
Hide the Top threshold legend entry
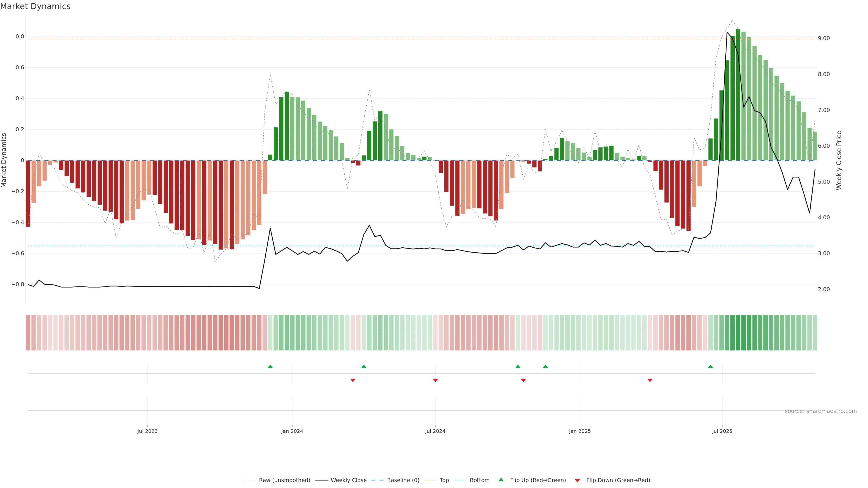(444, 480)
